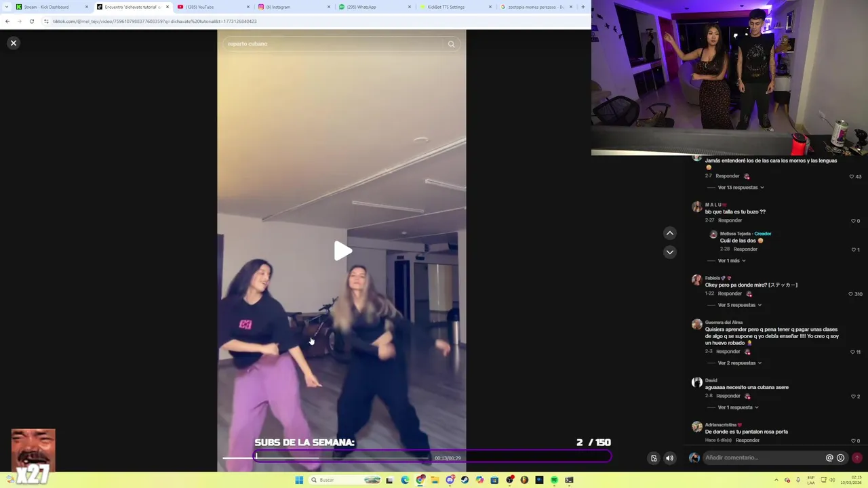
Task: Open David's profile name
Action: 711,380
